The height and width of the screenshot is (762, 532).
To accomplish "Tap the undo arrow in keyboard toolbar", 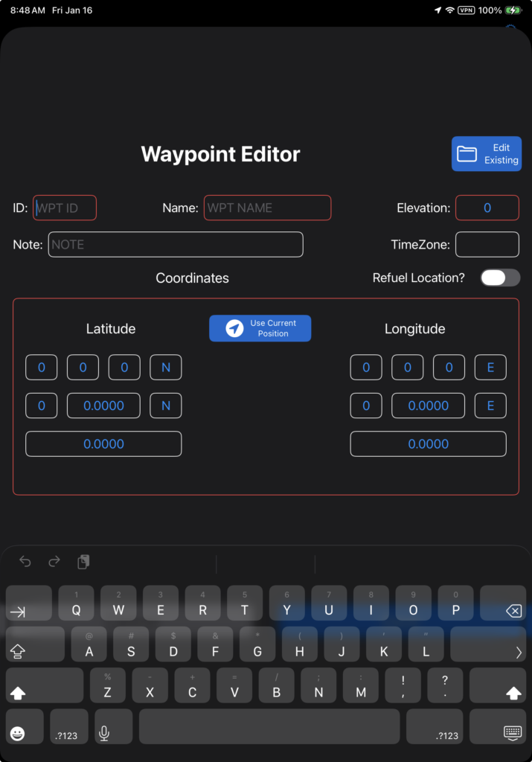I will [x=25, y=562].
